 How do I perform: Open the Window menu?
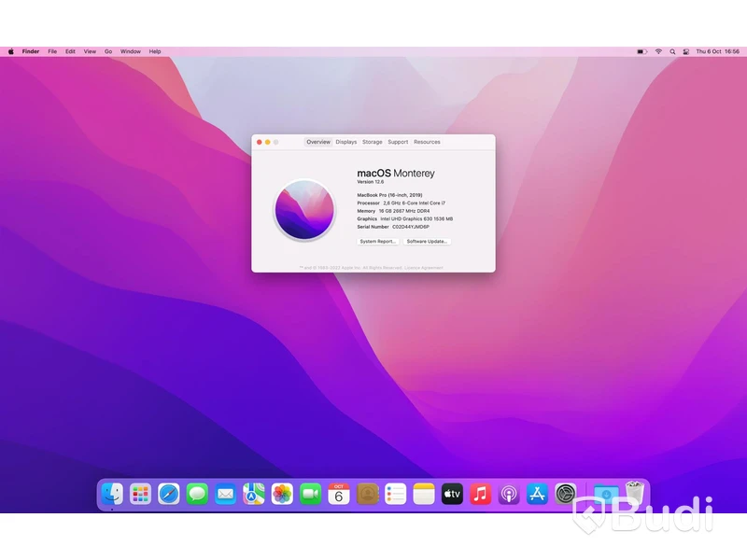pyautogui.click(x=131, y=51)
